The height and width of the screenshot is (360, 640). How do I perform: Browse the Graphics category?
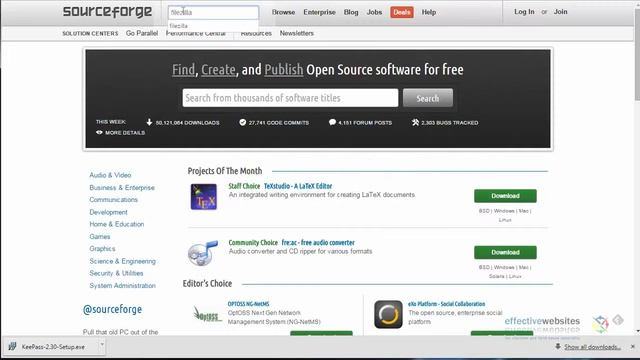[x=102, y=249]
